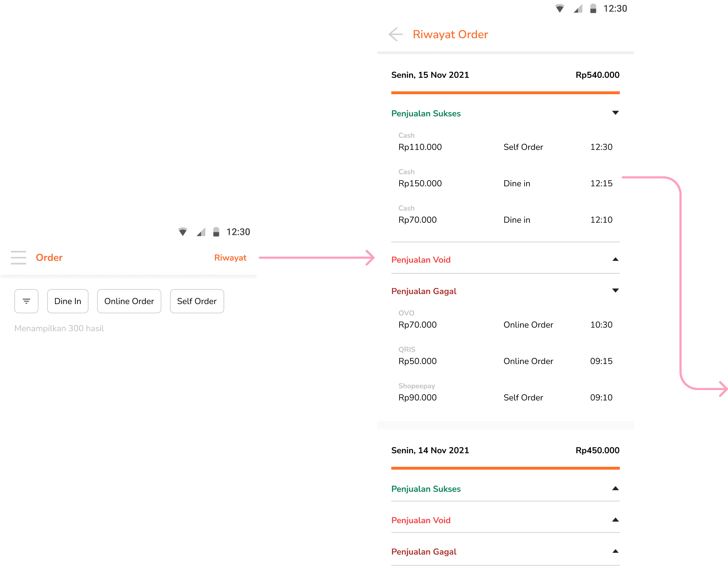Collapse Penjualan Sukses for 15 Nov
The height and width of the screenshot is (571, 728).
(615, 113)
